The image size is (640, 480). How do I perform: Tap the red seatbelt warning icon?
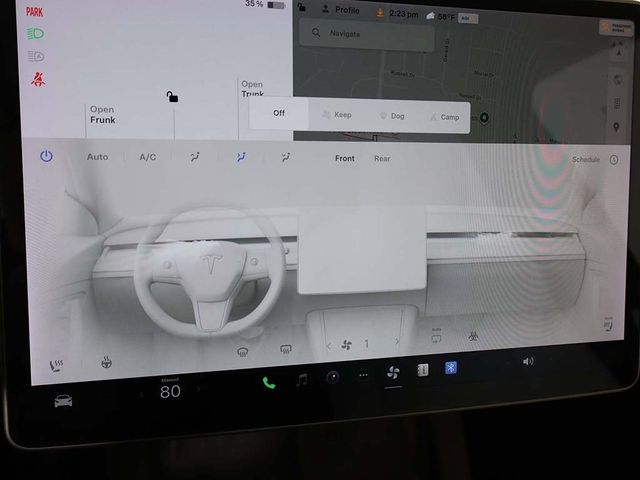pyautogui.click(x=38, y=79)
